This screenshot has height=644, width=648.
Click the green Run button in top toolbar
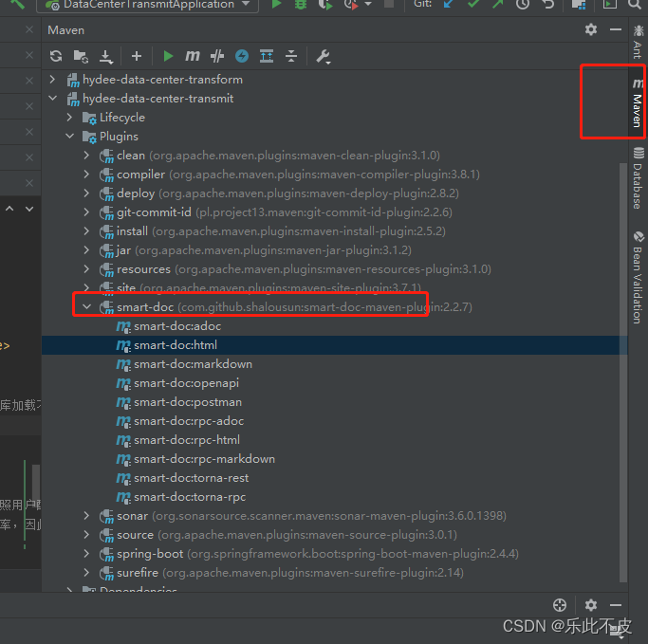(276, 5)
